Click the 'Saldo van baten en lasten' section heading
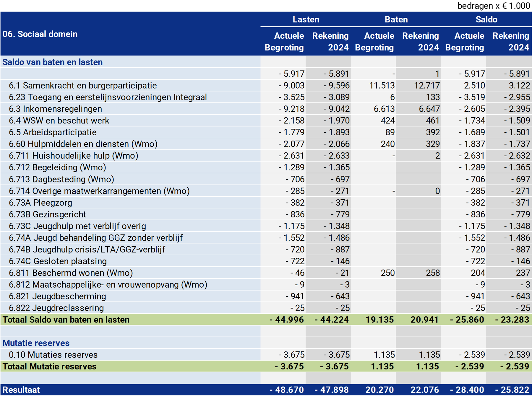This screenshot has width=532, height=396. pos(53,62)
